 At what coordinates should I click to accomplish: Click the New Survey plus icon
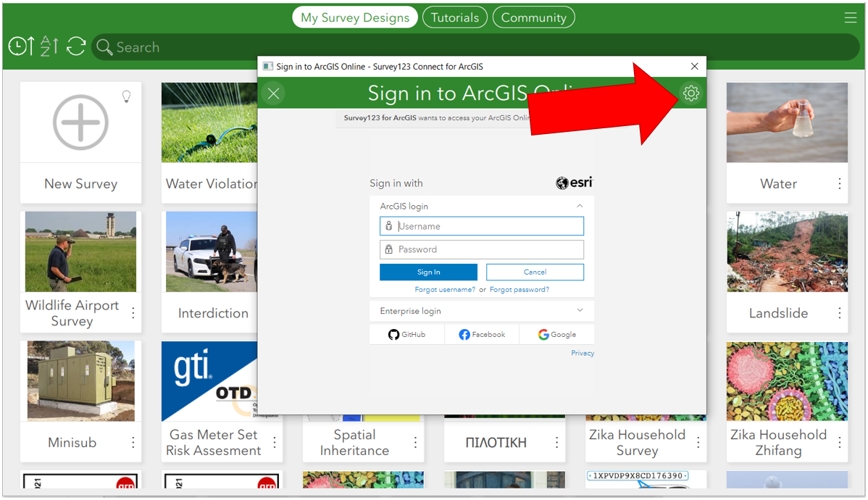click(x=81, y=122)
